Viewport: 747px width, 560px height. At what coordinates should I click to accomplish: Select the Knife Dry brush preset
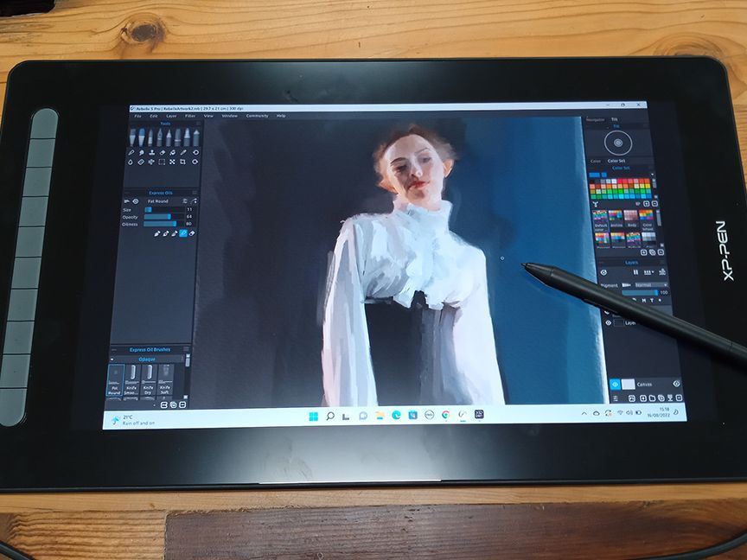(148, 380)
